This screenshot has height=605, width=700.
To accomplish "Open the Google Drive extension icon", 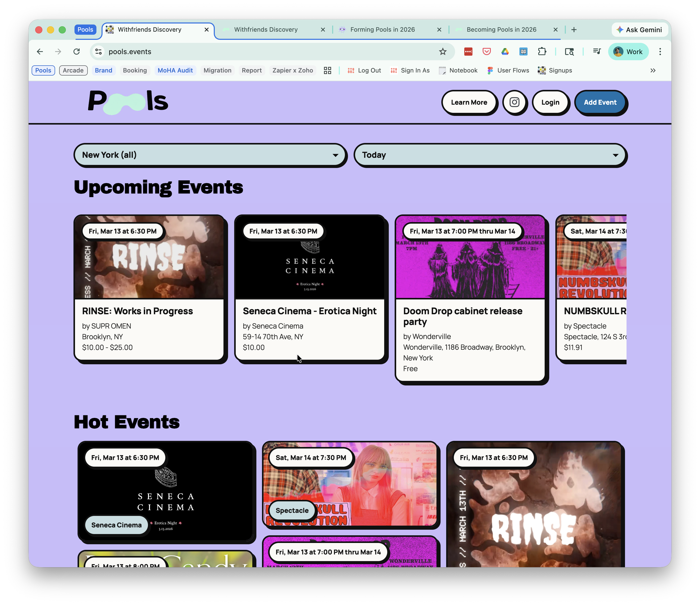I will (505, 51).
